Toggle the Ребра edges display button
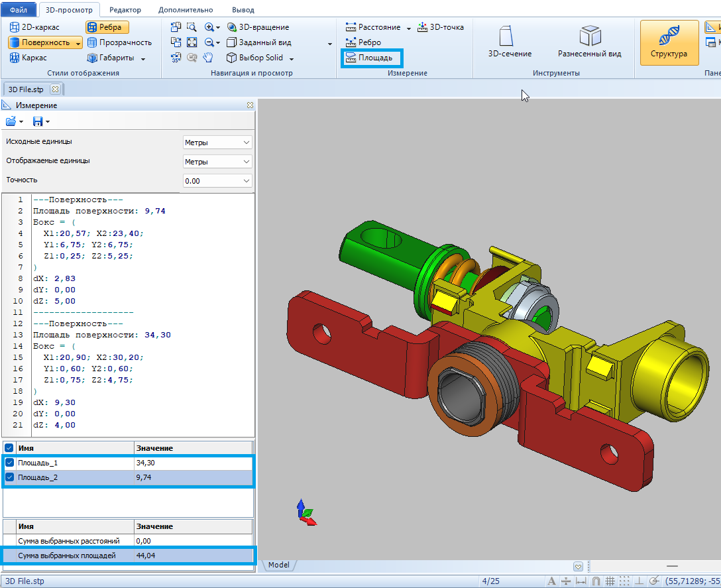This screenshot has height=588, width=721. [x=107, y=27]
